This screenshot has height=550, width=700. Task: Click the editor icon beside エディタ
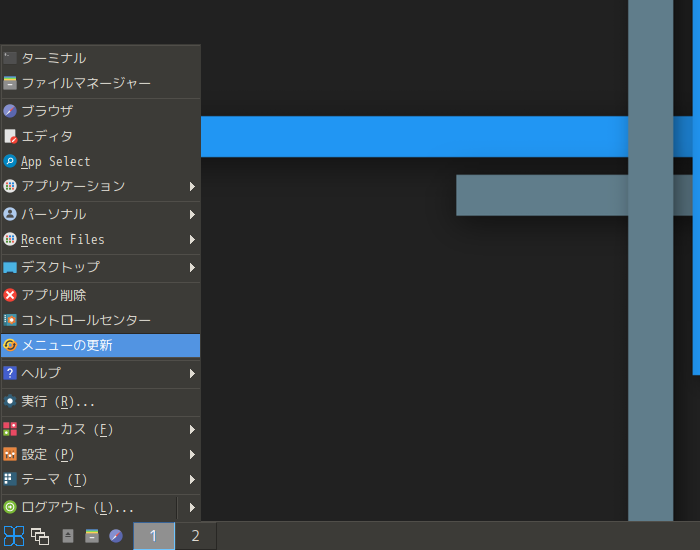pos(10,136)
